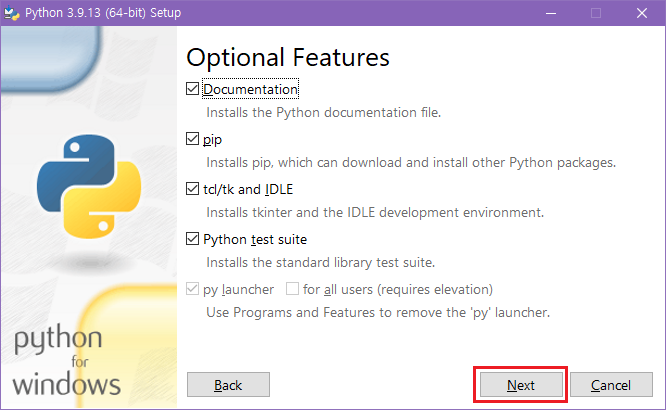
Task: Toggle the pip checkbox
Action: tap(192, 139)
